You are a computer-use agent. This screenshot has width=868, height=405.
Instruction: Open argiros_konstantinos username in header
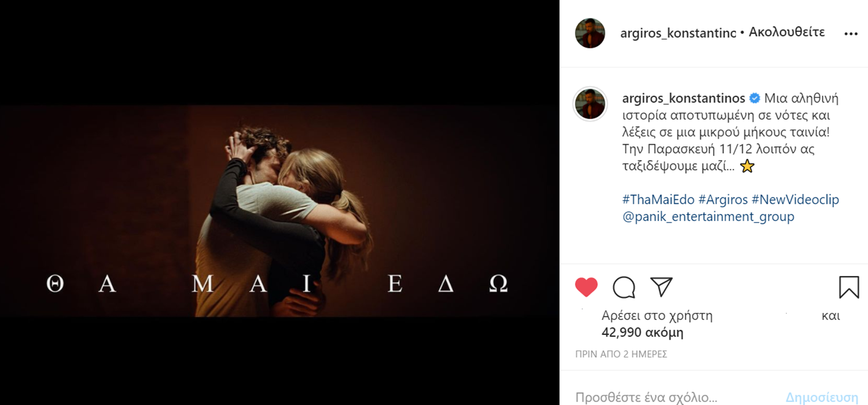click(678, 33)
